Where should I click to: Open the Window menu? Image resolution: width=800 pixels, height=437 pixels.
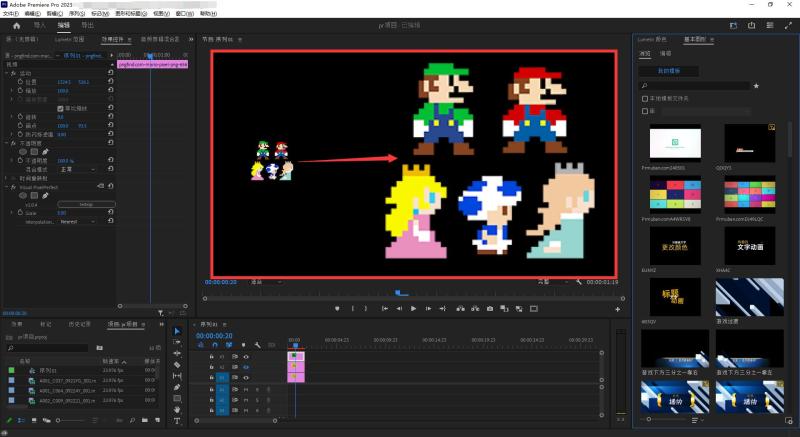pyautogui.click(x=184, y=13)
